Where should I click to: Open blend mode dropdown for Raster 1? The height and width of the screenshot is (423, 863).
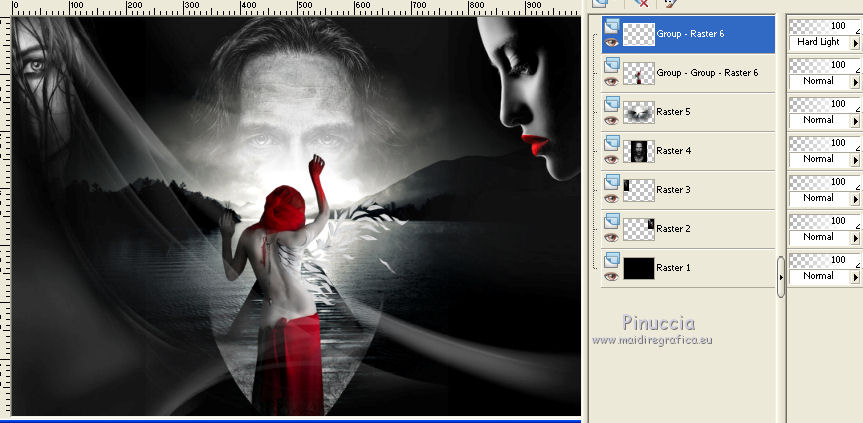[x=855, y=277]
